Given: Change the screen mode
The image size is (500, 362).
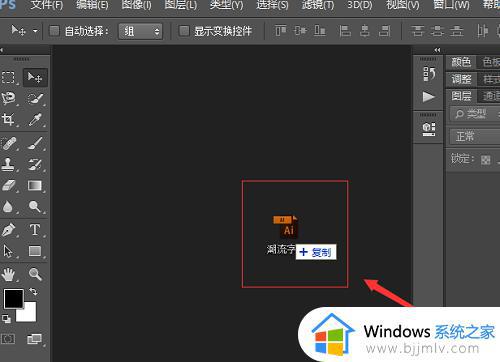Looking at the screenshot, I should pos(35,339).
